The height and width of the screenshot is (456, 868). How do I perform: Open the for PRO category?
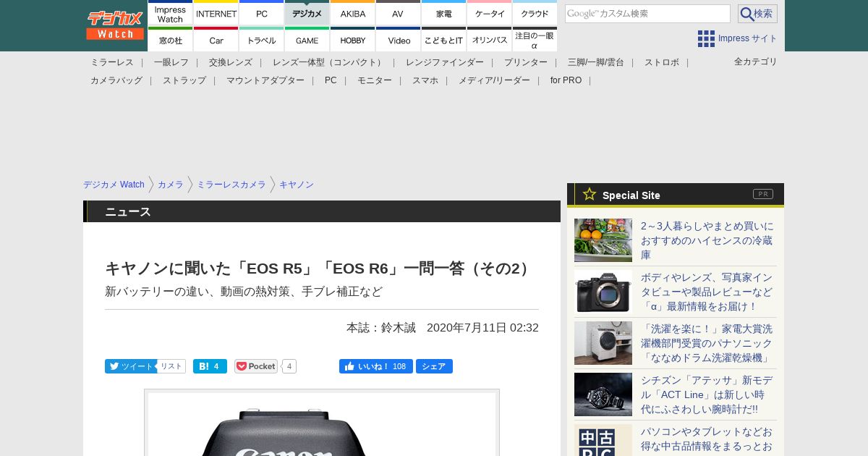pyautogui.click(x=566, y=80)
